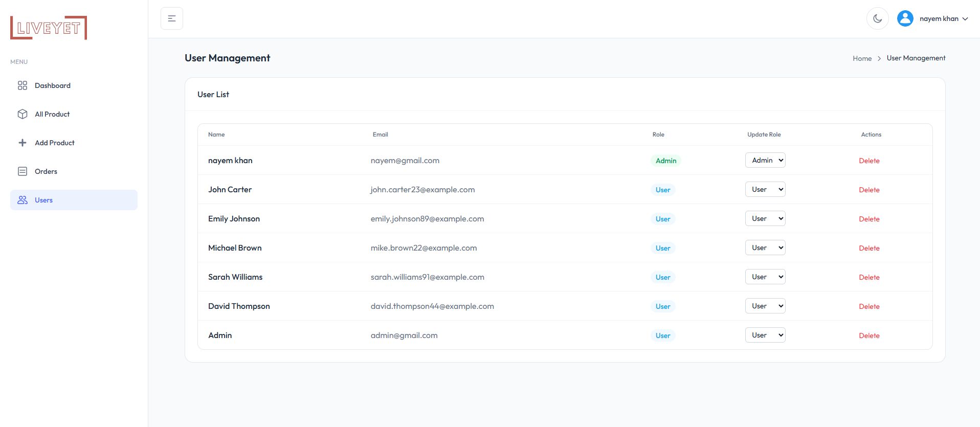
Task: Open the Orders menu item
Action: pos(46,171)
